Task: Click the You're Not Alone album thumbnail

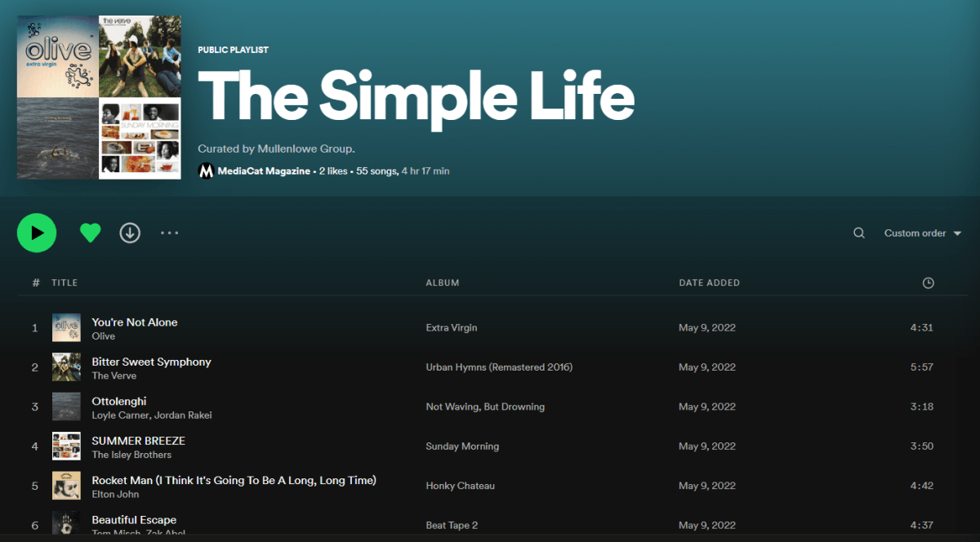Action: tap(66, 328)
